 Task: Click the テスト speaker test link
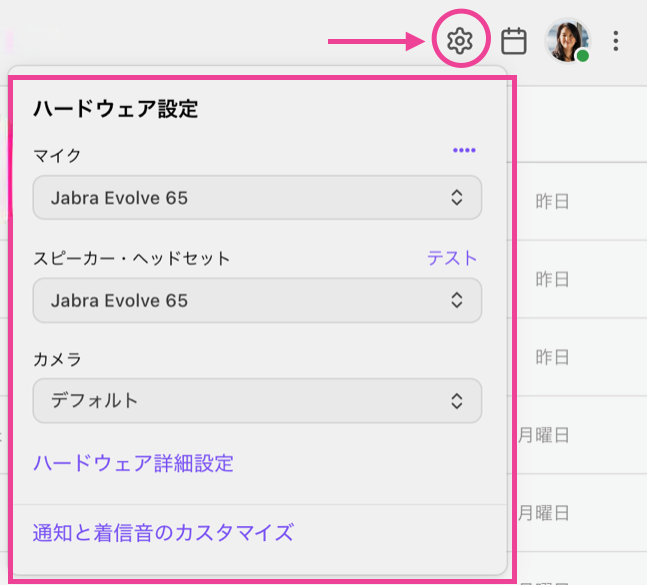point(452,258)
